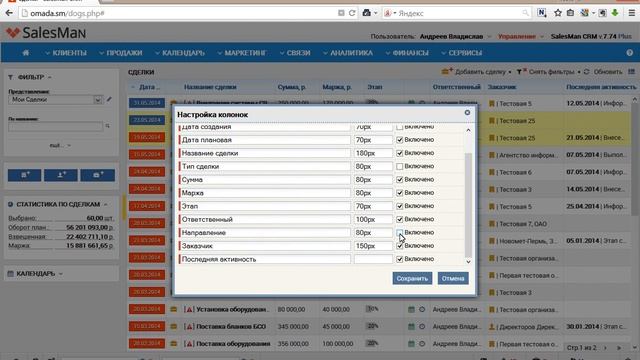Bookmark page with the star icon
Screen dimensions: 640x360
pyautogui.click(x=558, y=13)
